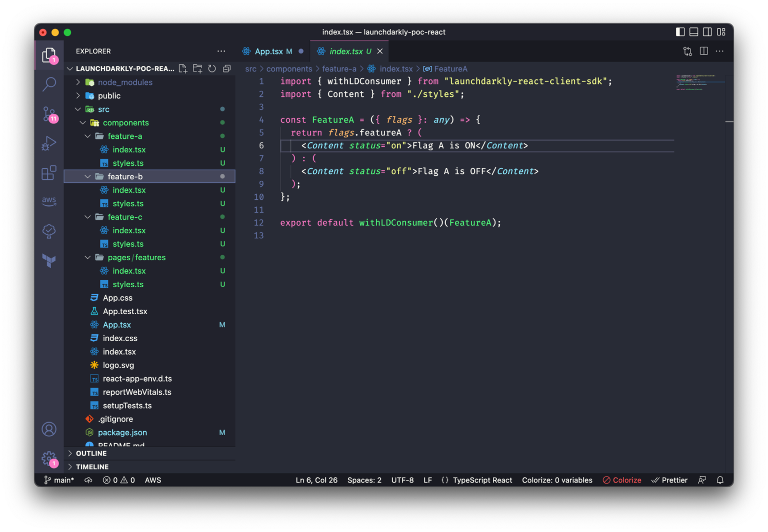This screenshot has height=532, width=768.
Task: Expand the OUTLINE section
Action: [91, 454]
